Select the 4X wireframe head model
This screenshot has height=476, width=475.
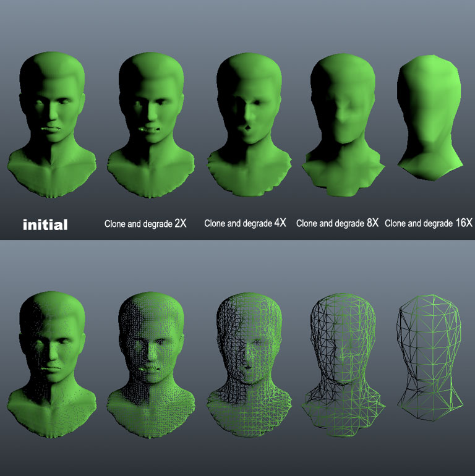[x=249, y=359]
